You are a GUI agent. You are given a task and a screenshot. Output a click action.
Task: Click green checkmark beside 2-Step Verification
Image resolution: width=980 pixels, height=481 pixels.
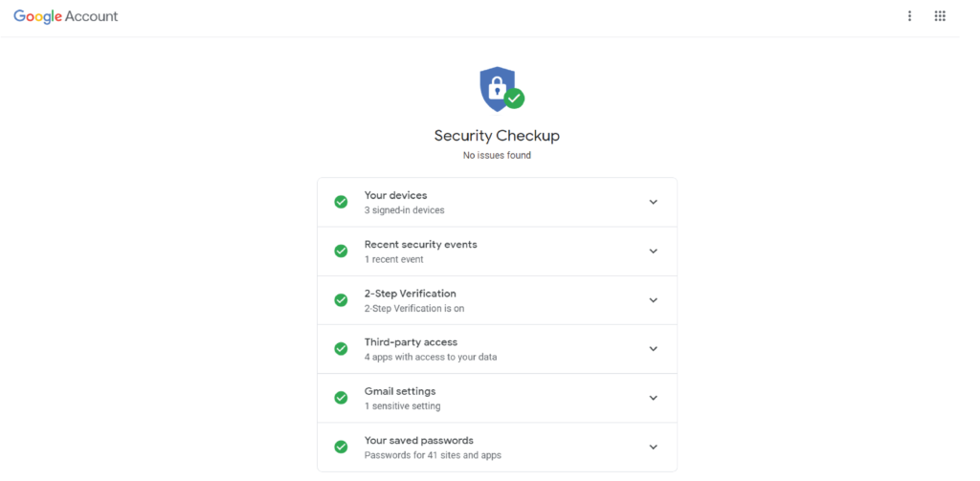click(x=341, y=300)
